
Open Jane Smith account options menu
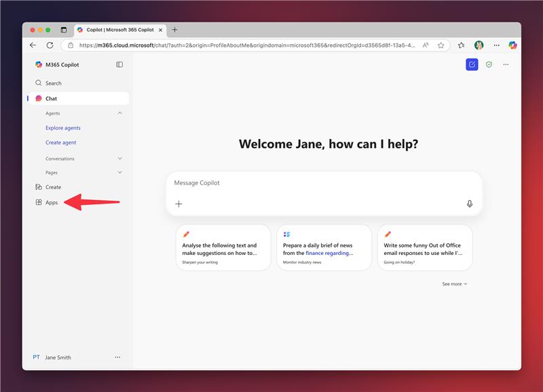pos(117,357)
